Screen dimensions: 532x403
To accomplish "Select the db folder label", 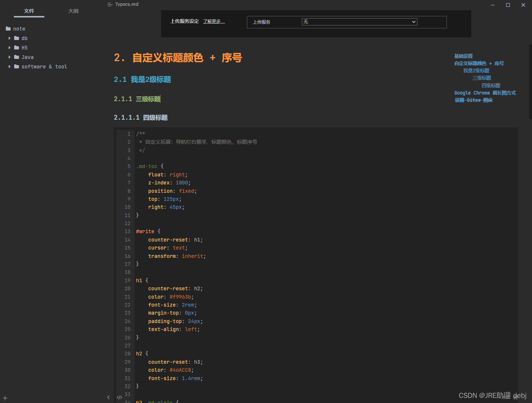I will (24, 38).
